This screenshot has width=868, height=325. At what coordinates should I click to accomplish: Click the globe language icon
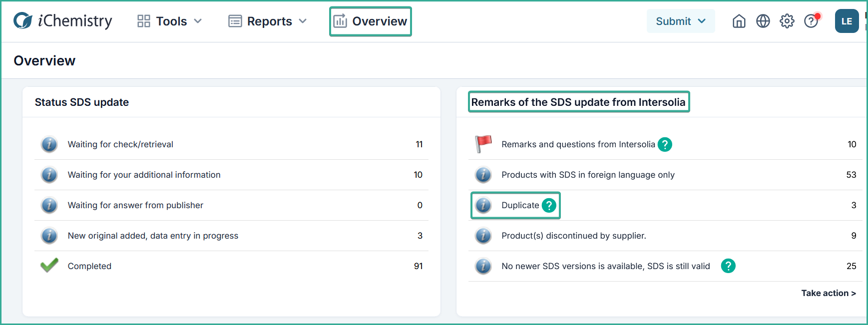click(x=763, y=21)
